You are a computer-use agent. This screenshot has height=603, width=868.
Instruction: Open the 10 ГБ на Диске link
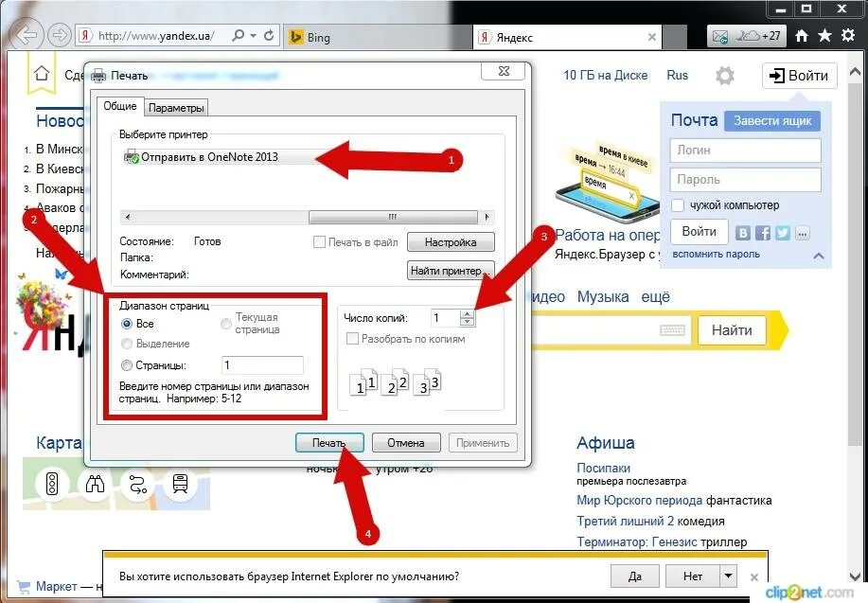point(605,76)
